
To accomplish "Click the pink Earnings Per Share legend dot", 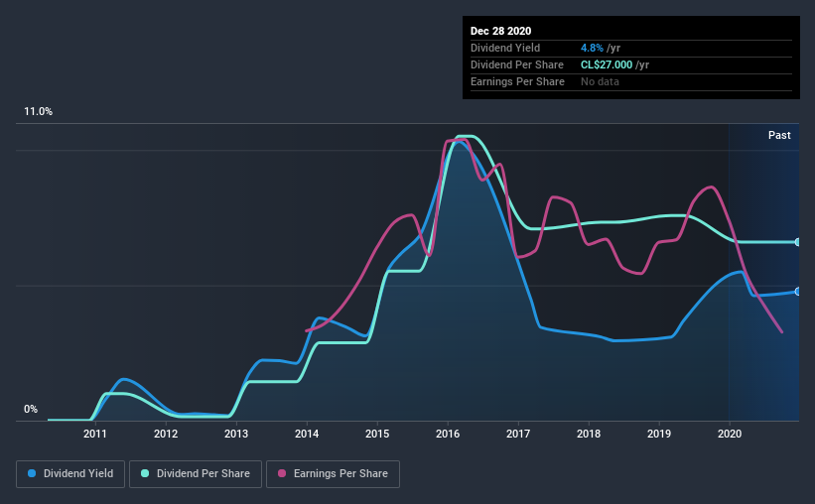I will [282, 473].
